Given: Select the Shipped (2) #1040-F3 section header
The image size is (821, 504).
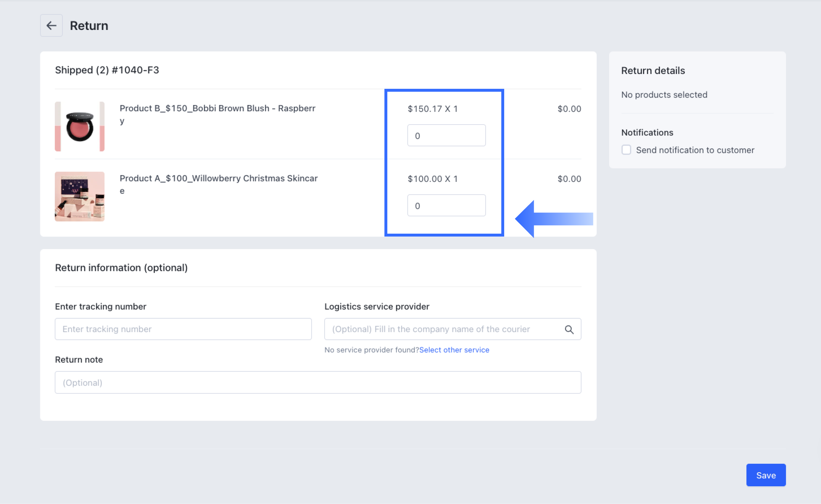Looking at the screenshot, I should pos(107,70).
